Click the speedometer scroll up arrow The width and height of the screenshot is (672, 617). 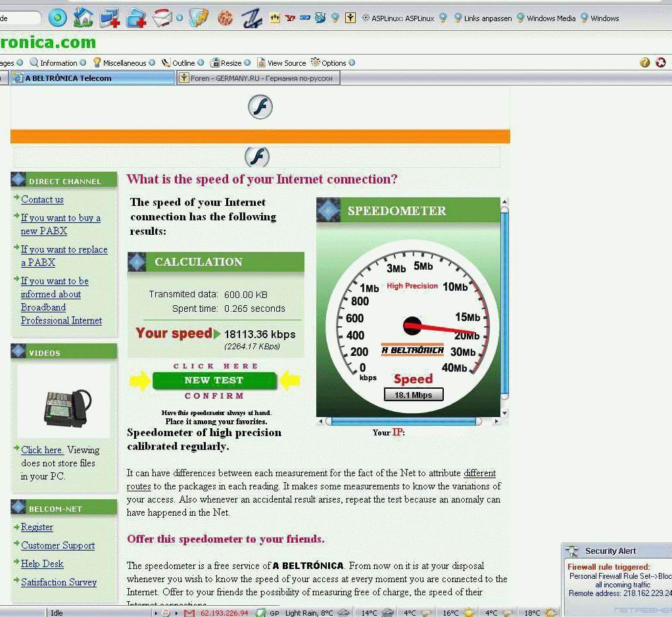(x=504, y=201)
